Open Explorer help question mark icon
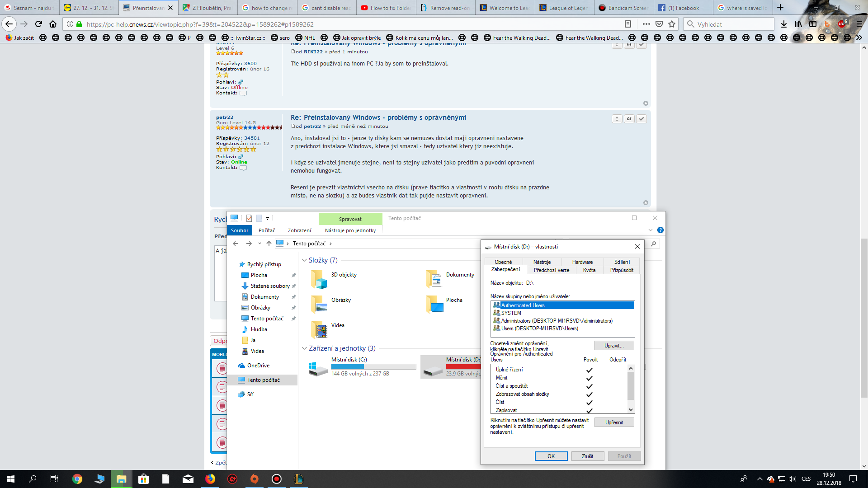Image resolution: width=868 pixels, height=488 pixels. [x=660, y=230]
